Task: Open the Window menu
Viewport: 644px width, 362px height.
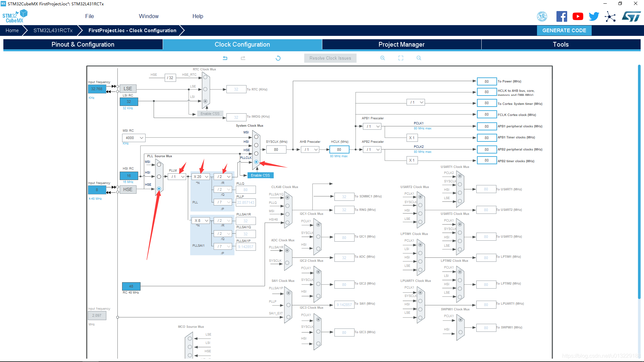Action: point(149,16)
